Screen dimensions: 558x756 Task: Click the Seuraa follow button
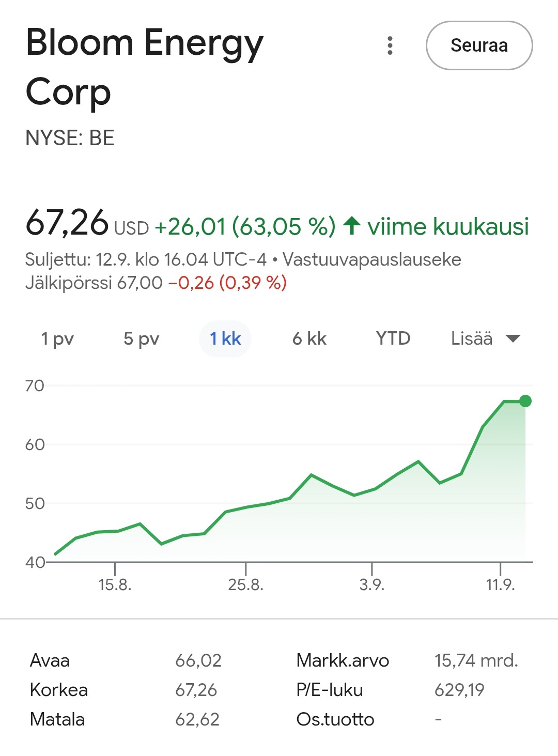coord(479,45)
